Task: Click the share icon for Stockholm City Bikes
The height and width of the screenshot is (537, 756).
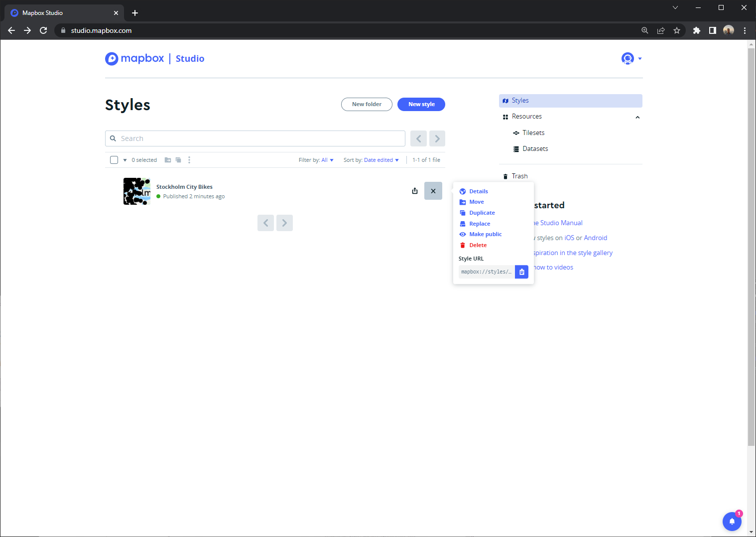Action: coord(415,191)
